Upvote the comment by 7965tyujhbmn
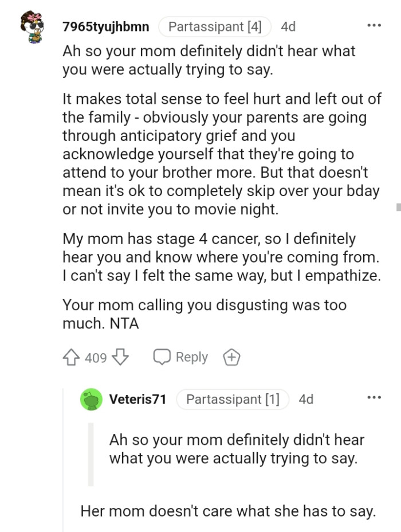This screenshot has height=532, width=401. click(71, 357)
